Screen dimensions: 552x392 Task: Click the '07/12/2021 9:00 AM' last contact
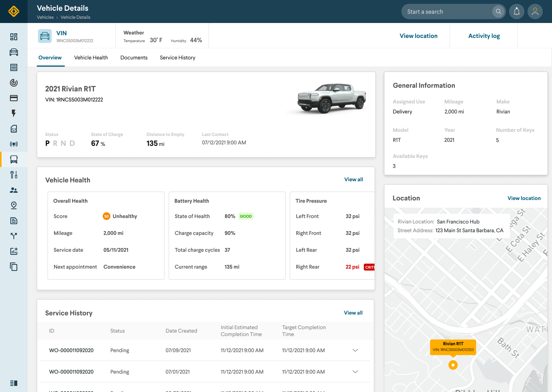(224, 143)
